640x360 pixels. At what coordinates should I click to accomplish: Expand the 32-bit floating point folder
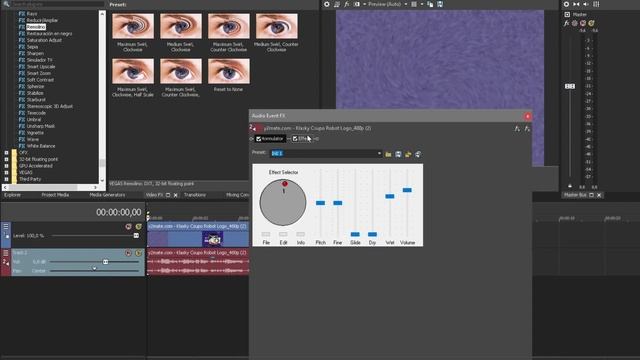pos(7,159)
